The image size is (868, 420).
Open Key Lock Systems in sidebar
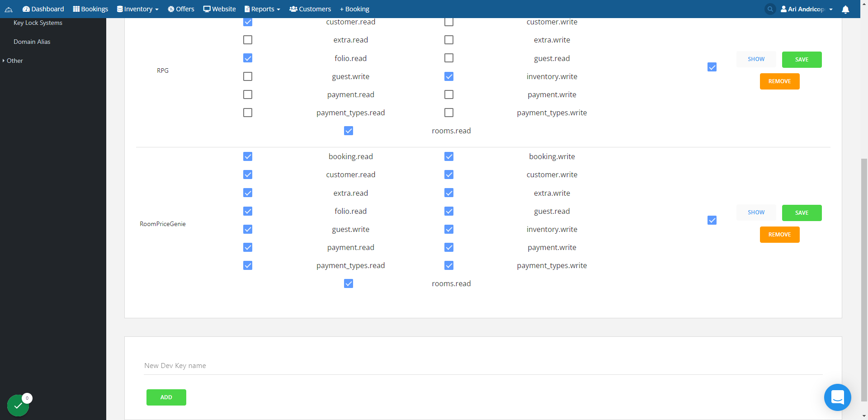click(x=38, y=23)
